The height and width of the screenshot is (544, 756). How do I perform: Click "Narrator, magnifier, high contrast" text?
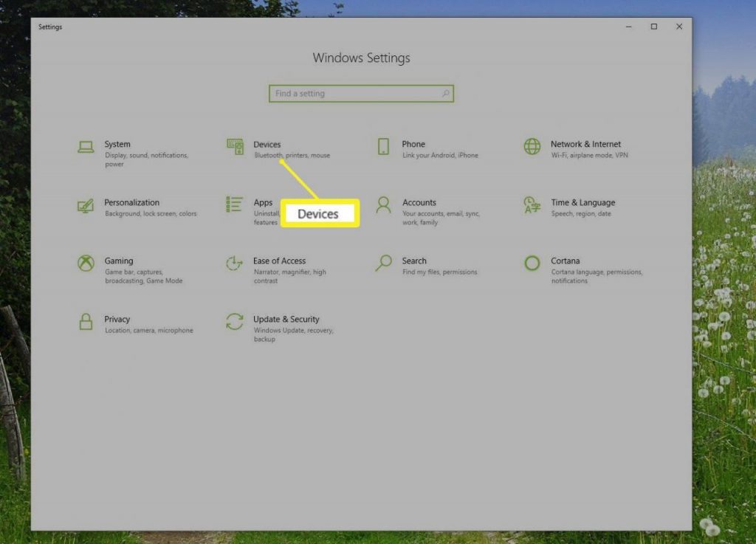(x=289, y=276)
